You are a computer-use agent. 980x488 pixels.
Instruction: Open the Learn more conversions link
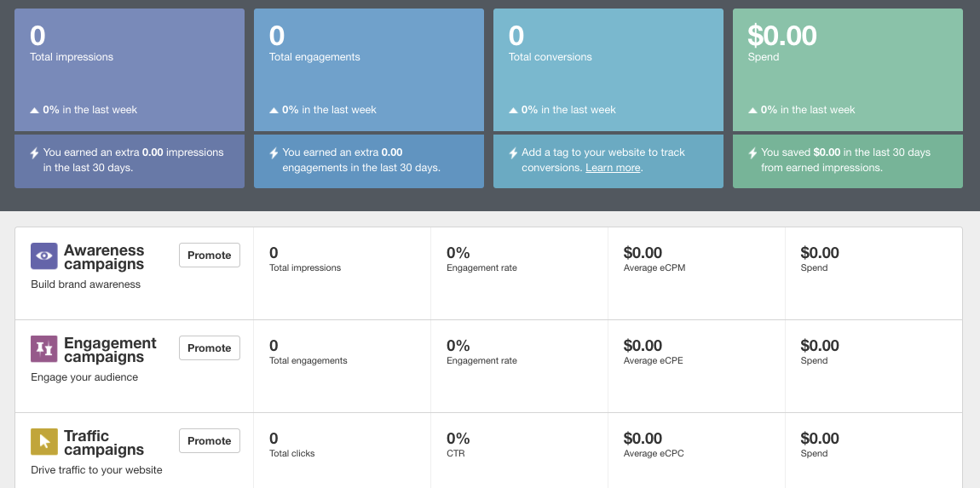coord(613,168)
